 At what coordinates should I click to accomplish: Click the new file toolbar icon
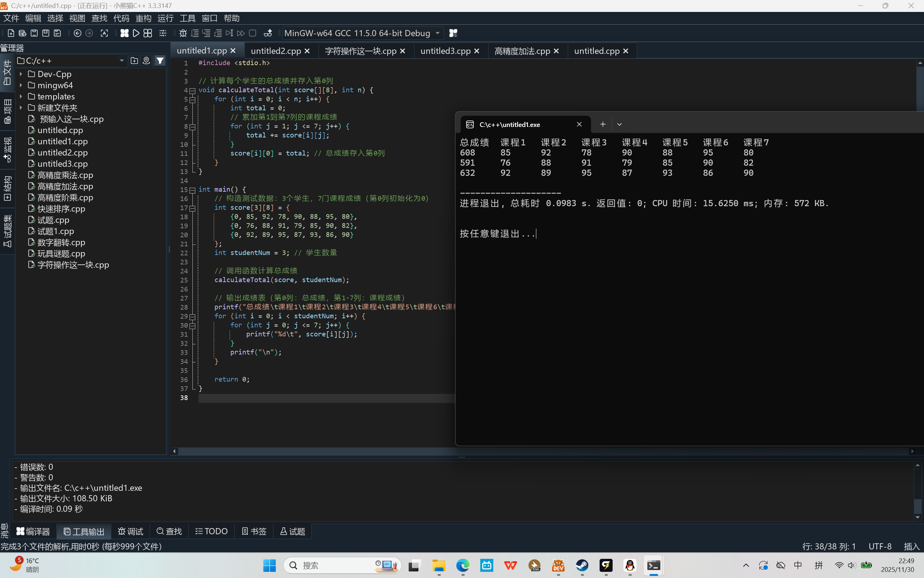11,33
